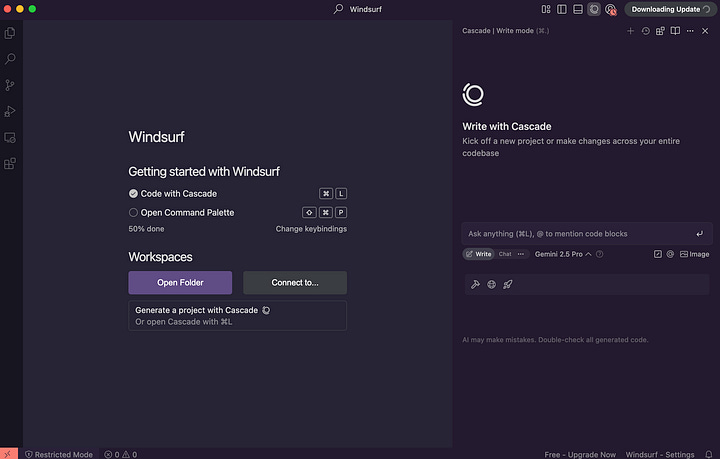Screen dimensions: 720x459
Task: Open the Explorer view in activity bar
Action: (x=10, y=33)
